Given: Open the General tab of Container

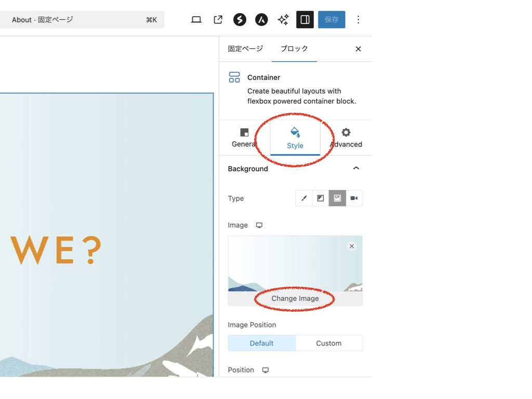Looking at the screenshot, I should coord(244,138).
